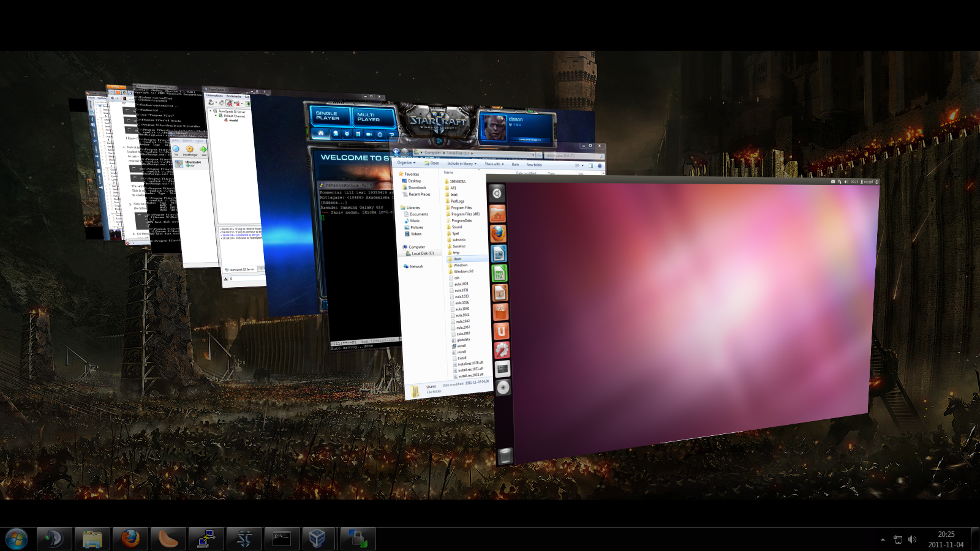Select Desktop under Favorites in Explorer

[411, 181]
